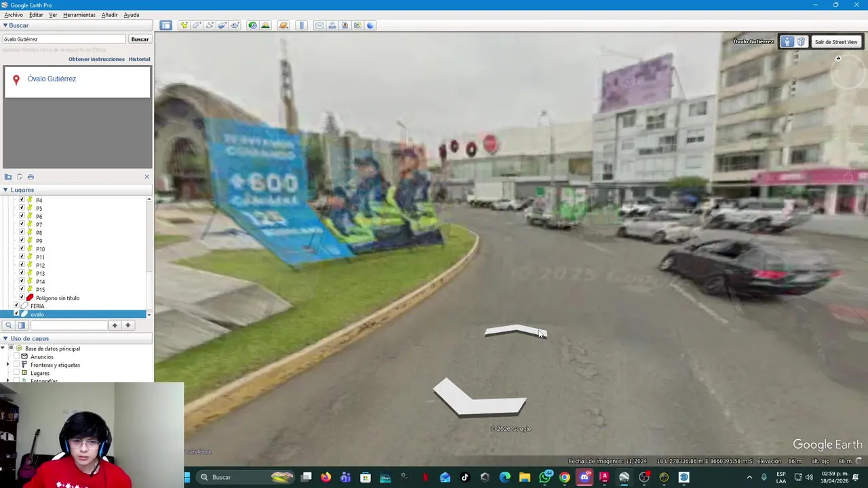This screenshot has width=868, height=488.
Task: Click Obtener instrucciones link
Action: (x=96, y=59)
